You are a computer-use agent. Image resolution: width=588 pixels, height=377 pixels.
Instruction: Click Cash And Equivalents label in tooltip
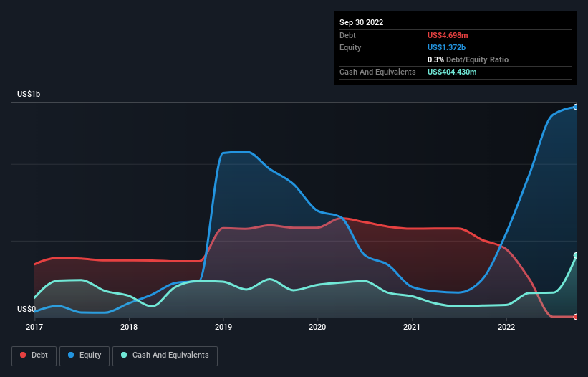tap(377, 72)
